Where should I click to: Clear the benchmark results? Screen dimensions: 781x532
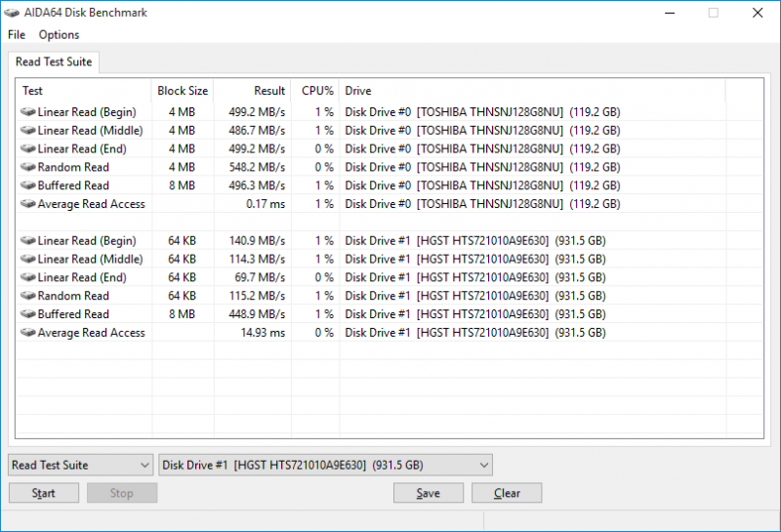[x=507, y=493]
